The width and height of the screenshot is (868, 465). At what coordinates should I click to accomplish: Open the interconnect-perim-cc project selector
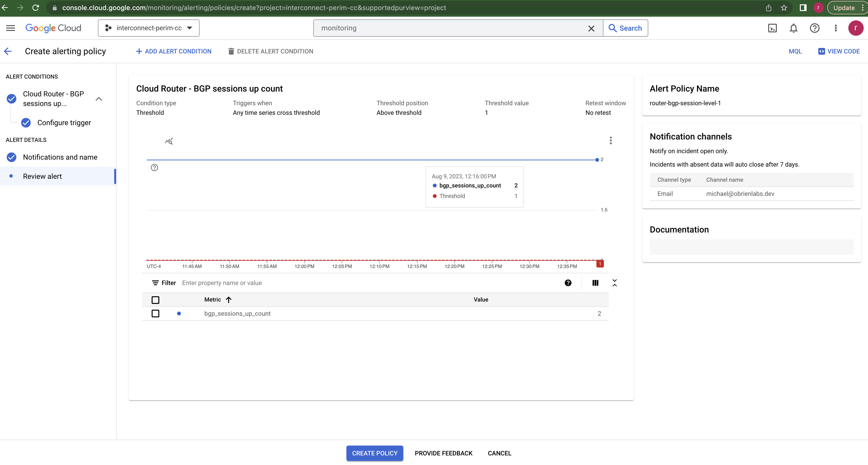148,28
